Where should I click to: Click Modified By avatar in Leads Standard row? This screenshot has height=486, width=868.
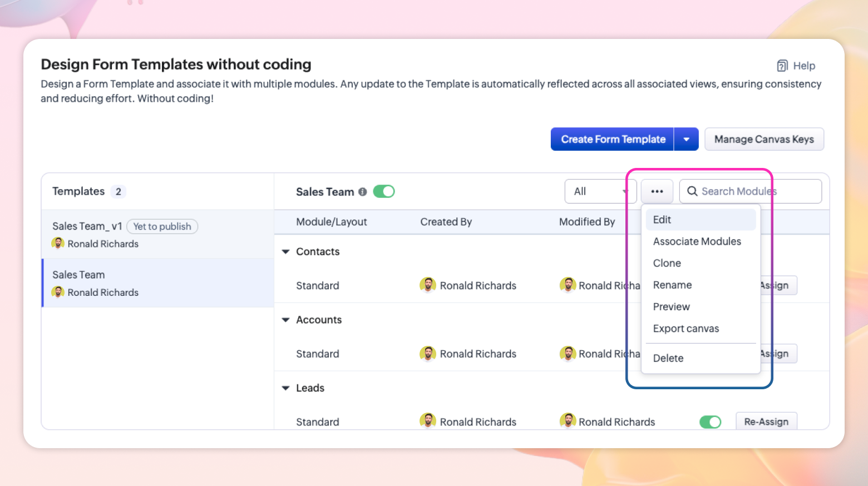(568, 421)
